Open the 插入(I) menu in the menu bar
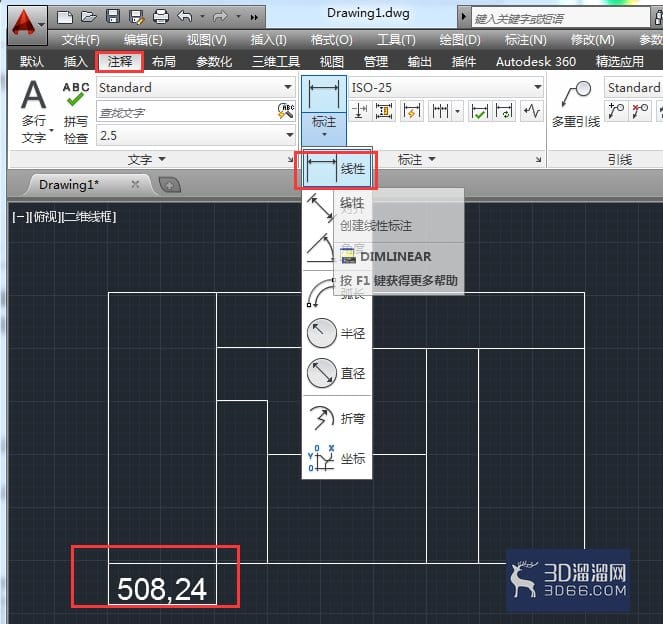 click(268, 40)
